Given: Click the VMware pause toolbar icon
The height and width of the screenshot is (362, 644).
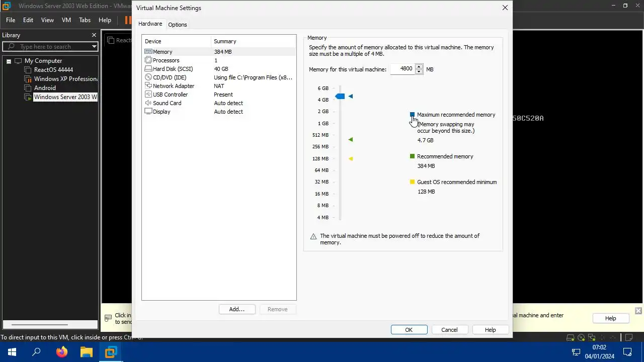Looking at the screenshot, I should pos(127,20).
